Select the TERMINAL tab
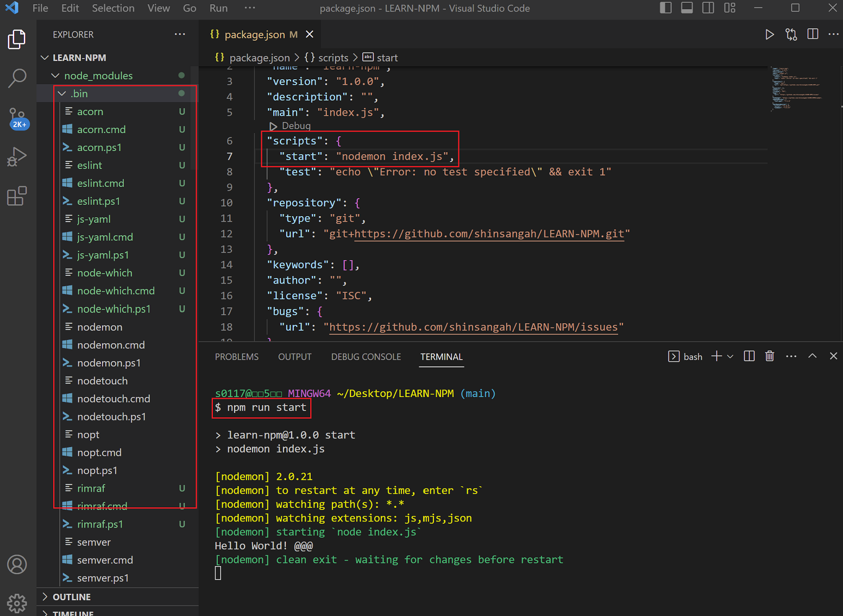This screenshot has width=843, height=616. (x=442, y=357)
